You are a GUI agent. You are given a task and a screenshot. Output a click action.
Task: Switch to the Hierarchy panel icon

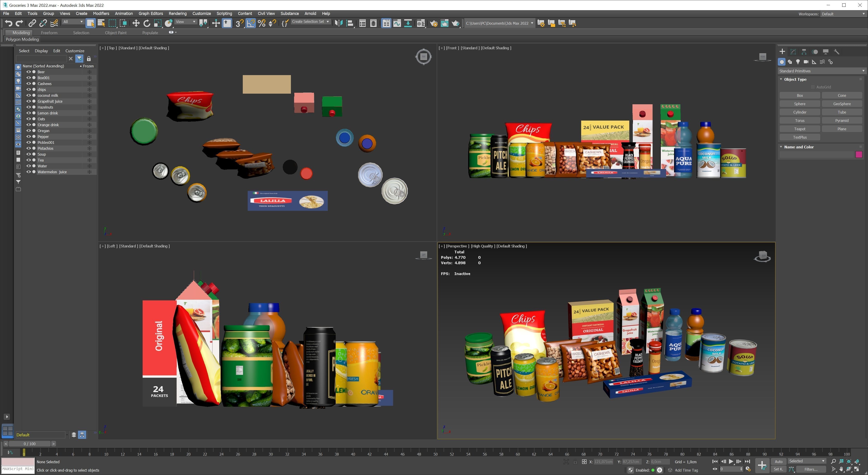click(804, 52)
